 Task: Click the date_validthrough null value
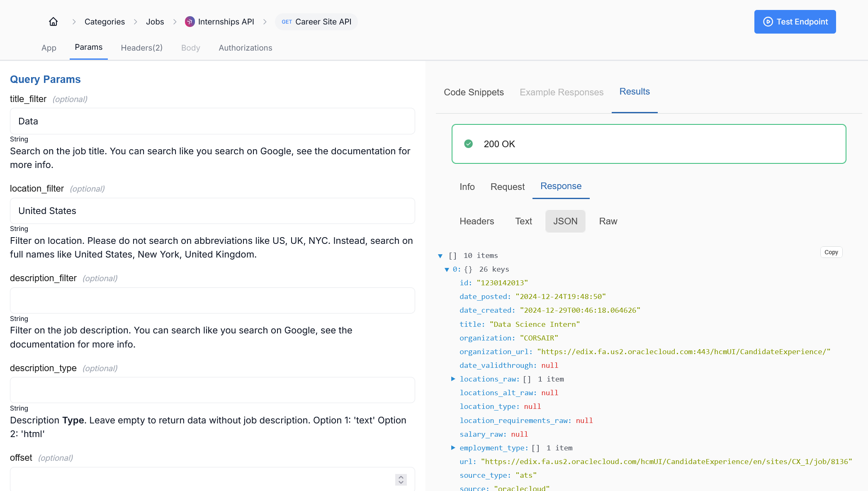point(549,365)
